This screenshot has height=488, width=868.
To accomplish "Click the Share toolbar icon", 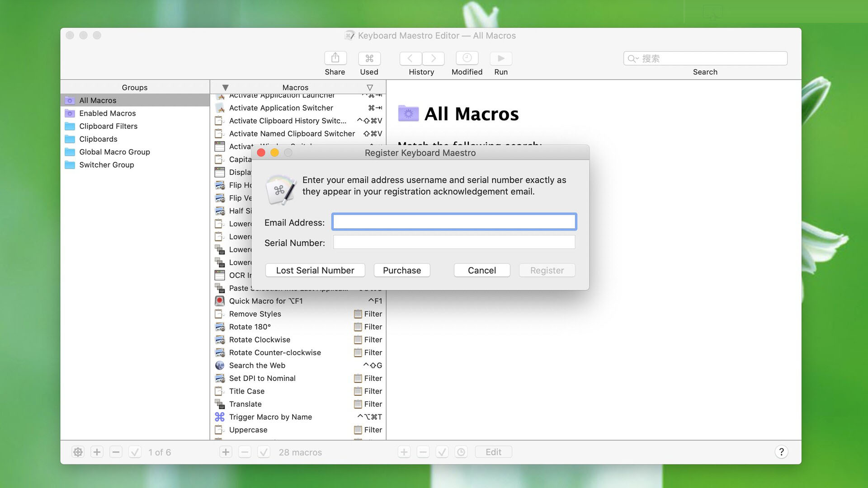I will click(335, 58).
